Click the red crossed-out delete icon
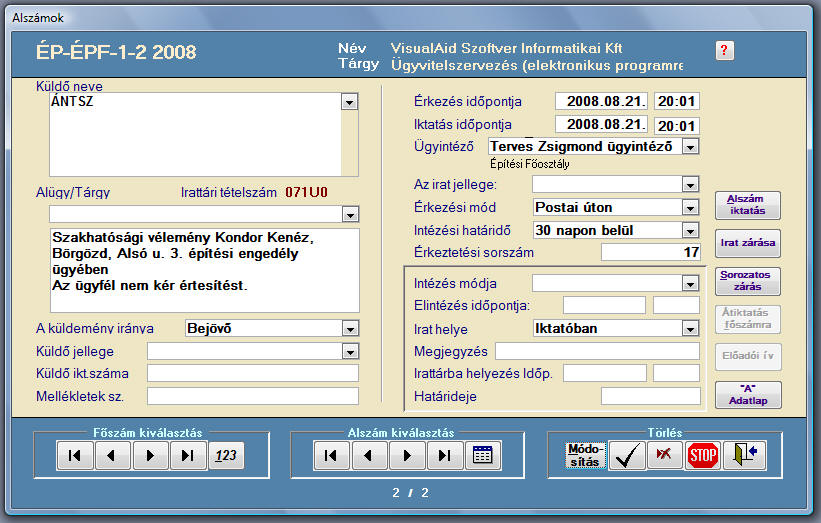Image resolution: width=821 pixels, height=523 pixels. (664, 455)
